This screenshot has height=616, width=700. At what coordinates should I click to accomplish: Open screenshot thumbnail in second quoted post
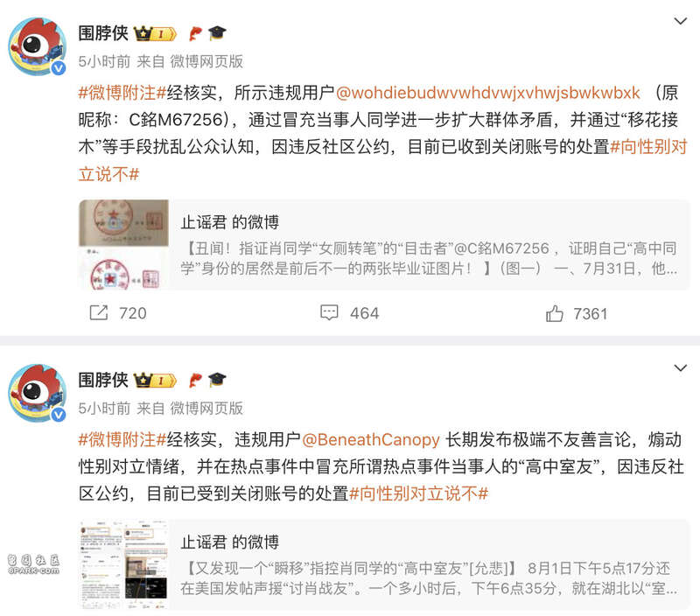tap(123, 564)
